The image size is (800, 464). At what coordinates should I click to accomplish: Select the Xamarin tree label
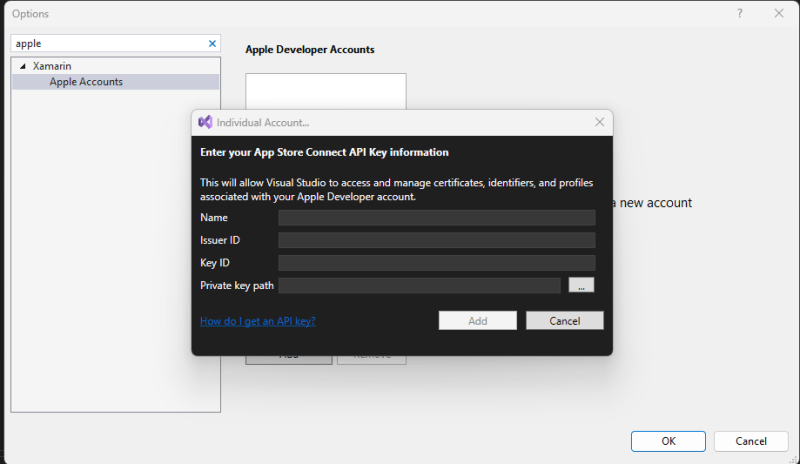coord(52,66)
